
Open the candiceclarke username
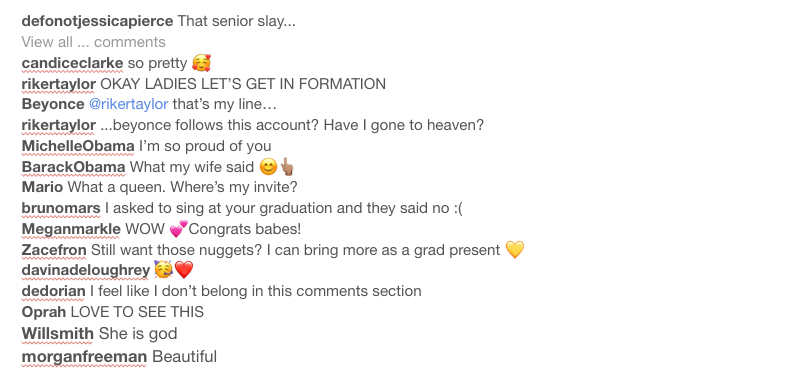click(x=72, y=63)
